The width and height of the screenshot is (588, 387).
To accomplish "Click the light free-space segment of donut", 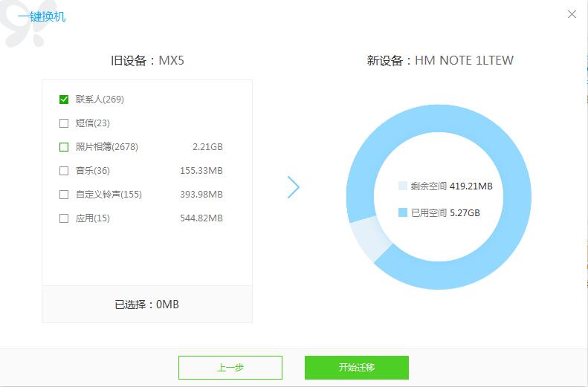I will point(369,238).
